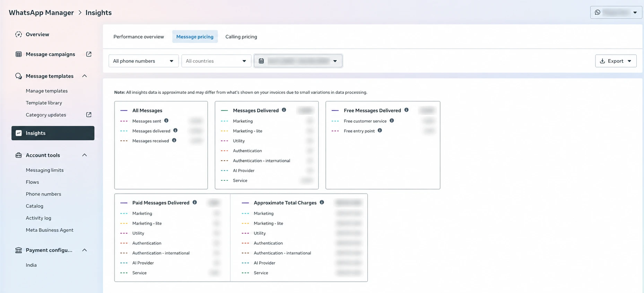644x293 pixels.
Task: Open the Phone numbers page
Action: [x=43, y=194]
